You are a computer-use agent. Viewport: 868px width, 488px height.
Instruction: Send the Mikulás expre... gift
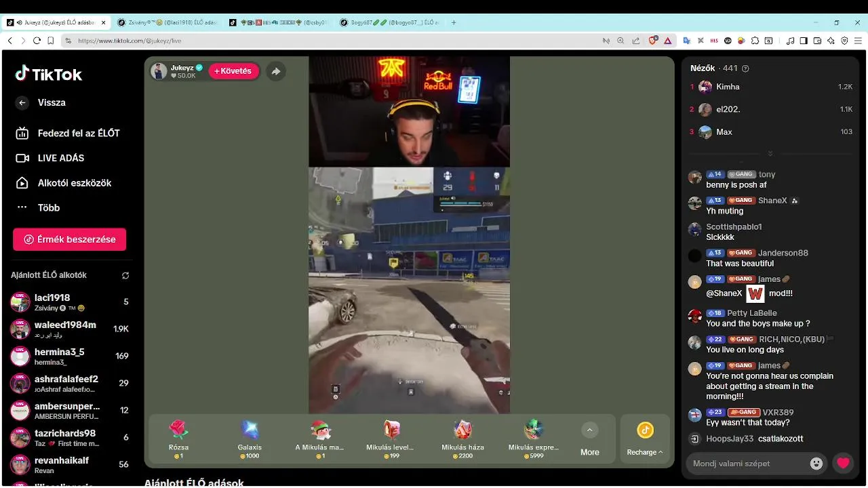(x=534, y=439)
